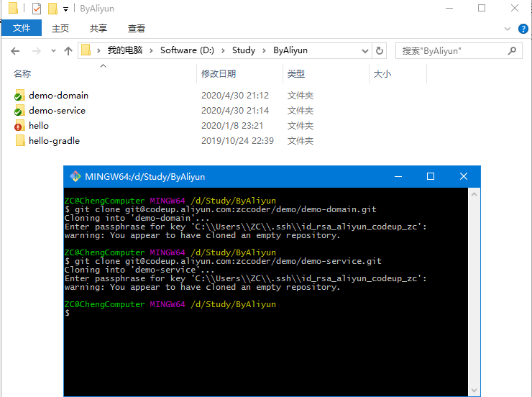
Task: Select the hello-gradle folder icon
Action: [x=20, y=140]
